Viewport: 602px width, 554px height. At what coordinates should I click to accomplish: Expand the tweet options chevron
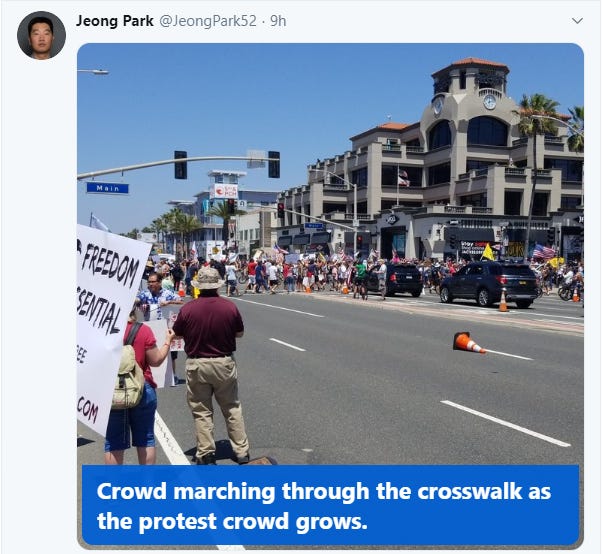click(x=577, y=21)
